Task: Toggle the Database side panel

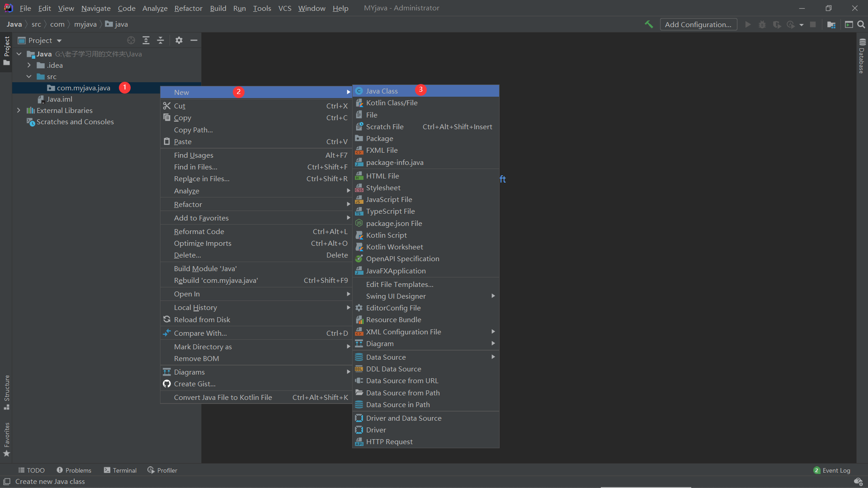Action: [862, 56]
